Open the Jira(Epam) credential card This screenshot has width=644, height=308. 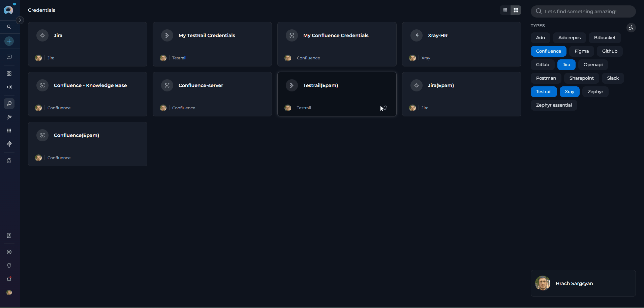click(x=461, y=85)
